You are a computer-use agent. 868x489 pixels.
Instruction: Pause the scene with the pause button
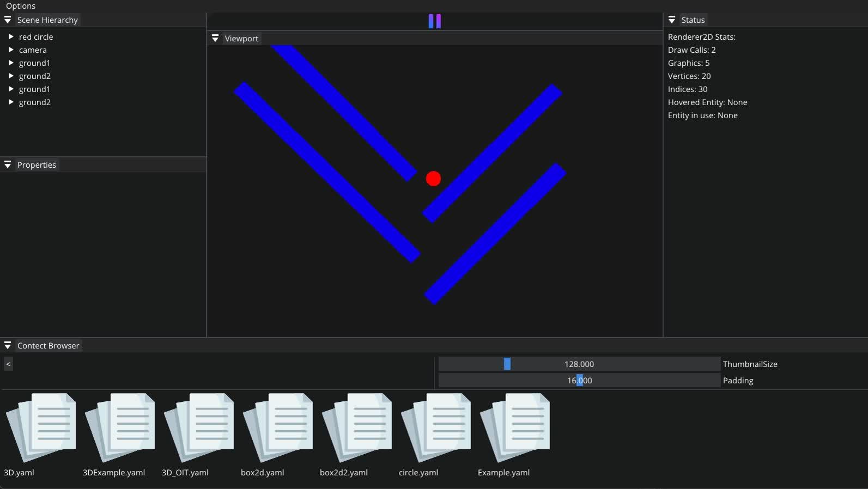[x=434, y=21]
